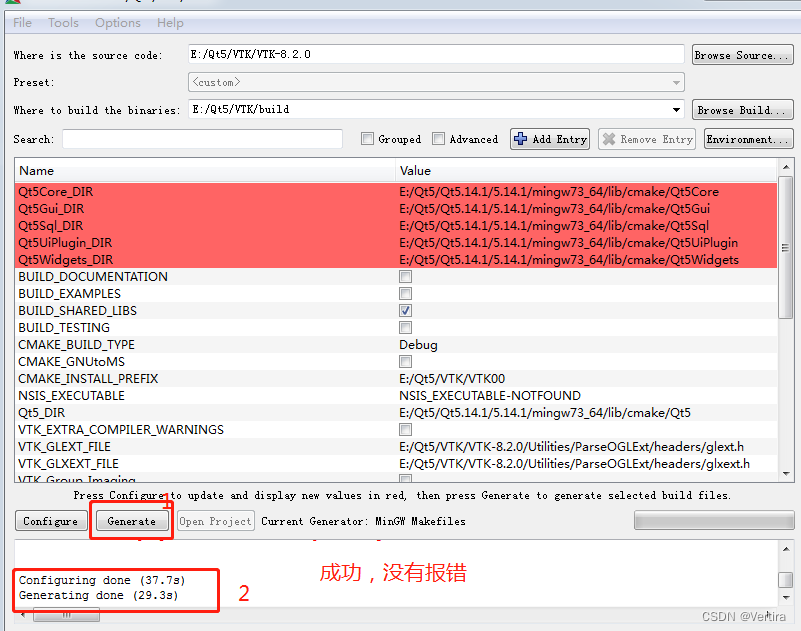Open the Environment settings dialog
The height and width of the screenshot is (631, 801).
pos(748,139)
